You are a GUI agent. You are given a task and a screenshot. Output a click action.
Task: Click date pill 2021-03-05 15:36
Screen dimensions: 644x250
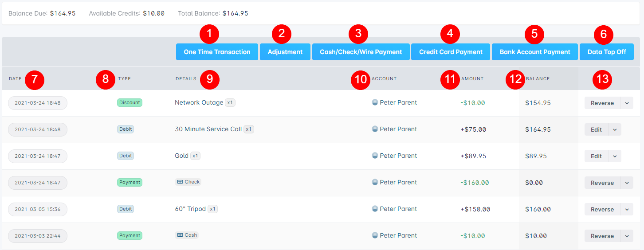(x=38, y=209)
